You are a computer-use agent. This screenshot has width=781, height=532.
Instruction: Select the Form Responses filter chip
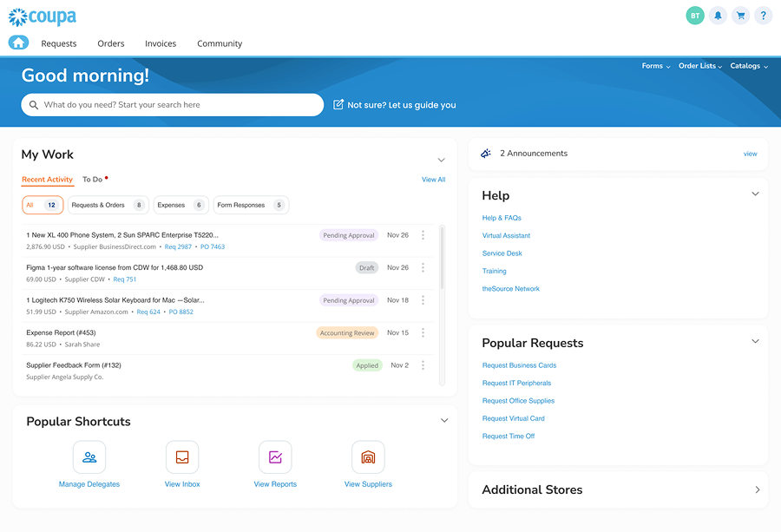coord(250,205)
